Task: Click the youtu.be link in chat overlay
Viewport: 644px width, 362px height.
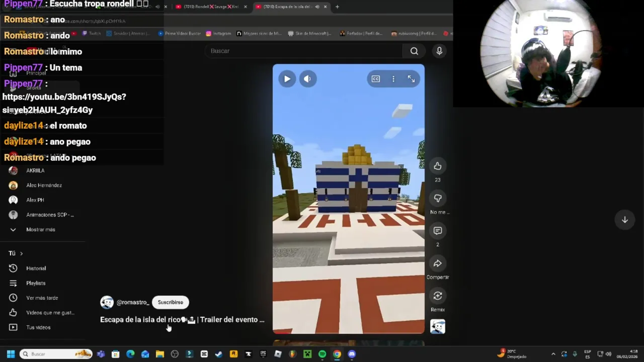Action: [64, 103]
